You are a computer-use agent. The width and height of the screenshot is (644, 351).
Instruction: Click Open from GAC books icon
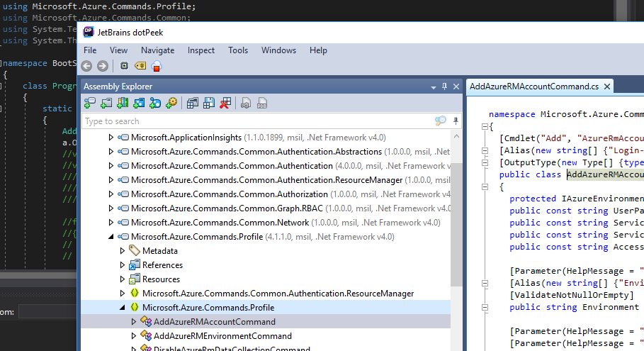click(x=123, y=103)
